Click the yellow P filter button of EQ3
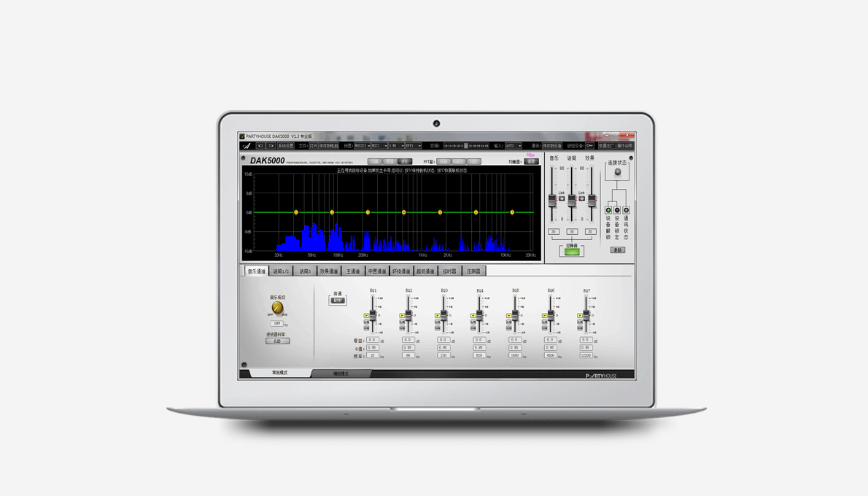This screenshot has height=496, width=868. 438,316
